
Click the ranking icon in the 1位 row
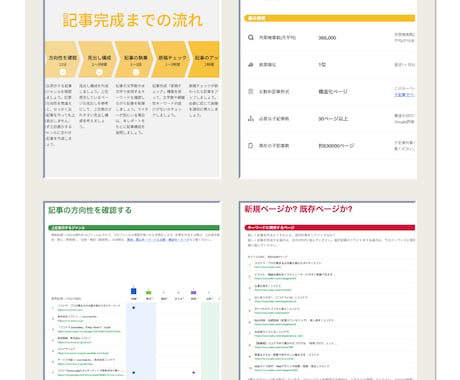click(251, 64)
